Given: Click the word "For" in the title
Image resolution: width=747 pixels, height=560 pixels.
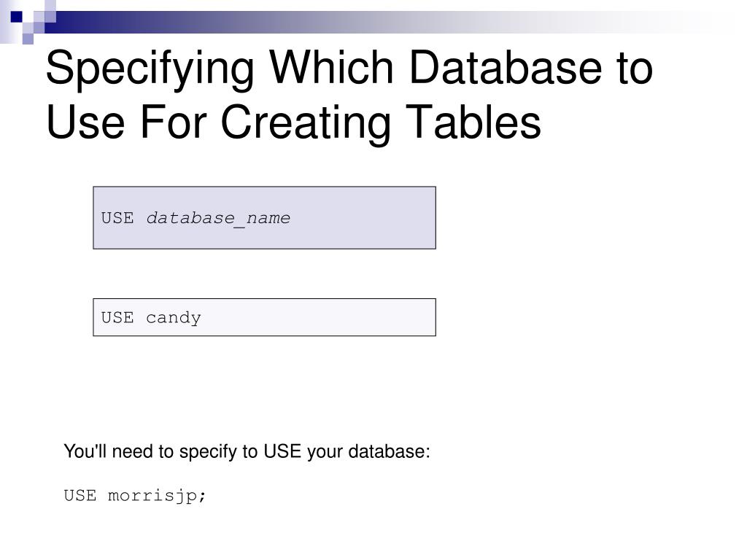Looking at the screenshot, I should (x=174, y=122).
